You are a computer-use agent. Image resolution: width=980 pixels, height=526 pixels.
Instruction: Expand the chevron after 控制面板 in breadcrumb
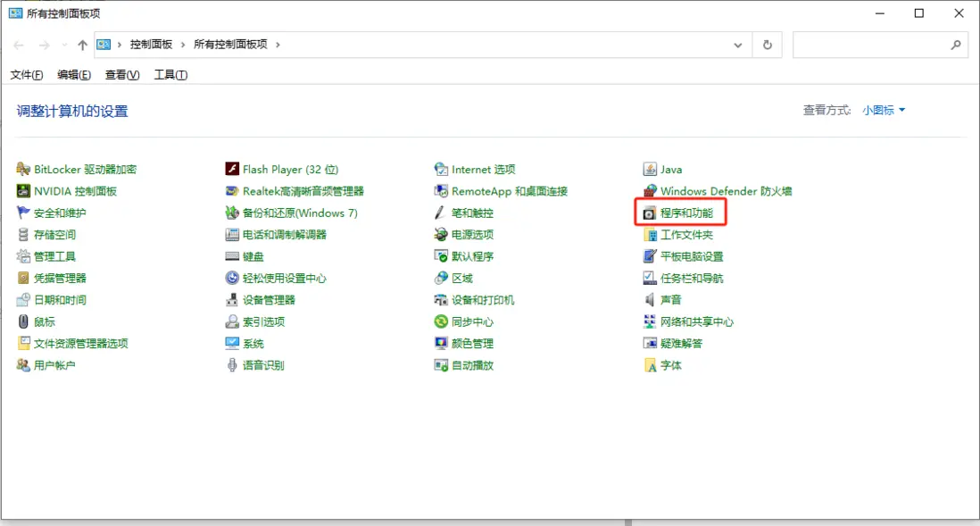183,45
